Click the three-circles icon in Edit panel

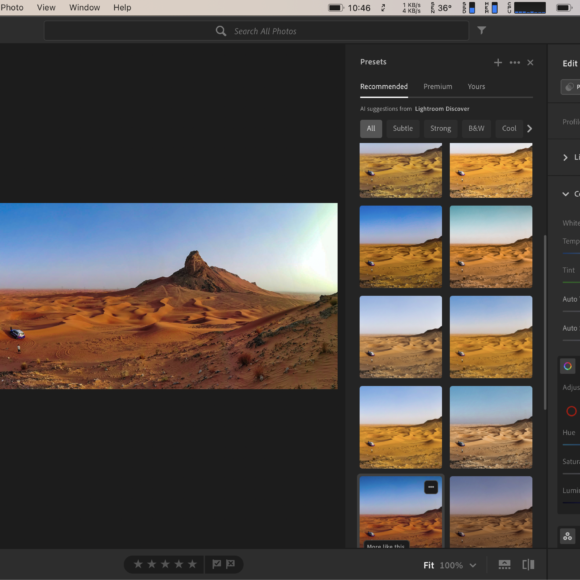pos(567,536)
